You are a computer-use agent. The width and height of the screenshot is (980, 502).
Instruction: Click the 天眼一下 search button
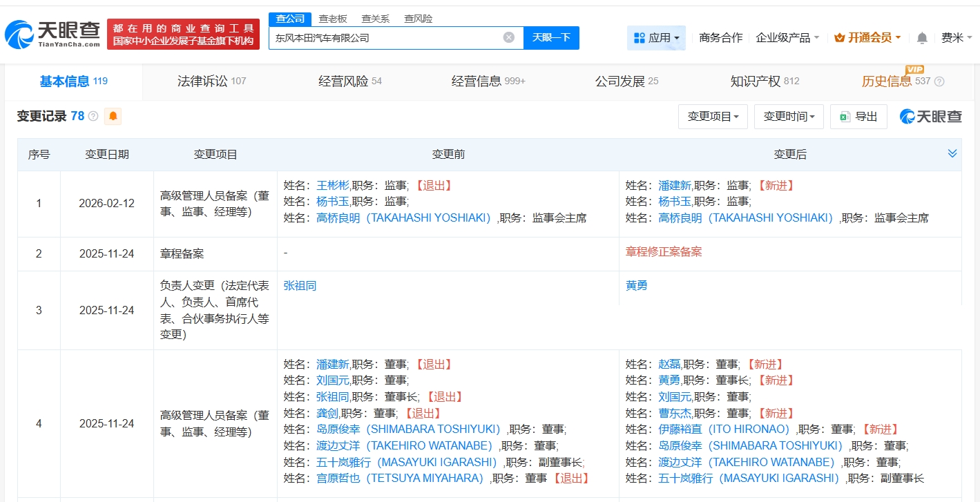[551, 37]
